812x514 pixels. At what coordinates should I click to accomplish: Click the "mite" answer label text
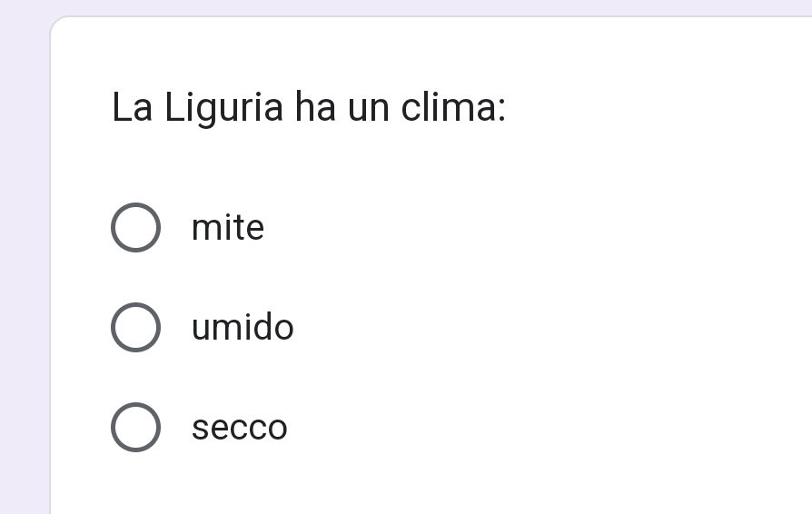click(228, 227)
